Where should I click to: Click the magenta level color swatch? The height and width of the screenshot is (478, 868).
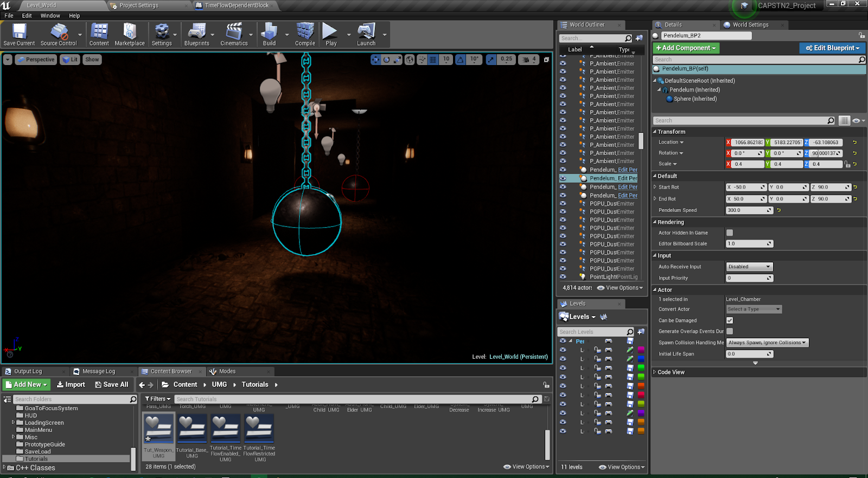tap(641, 350)
